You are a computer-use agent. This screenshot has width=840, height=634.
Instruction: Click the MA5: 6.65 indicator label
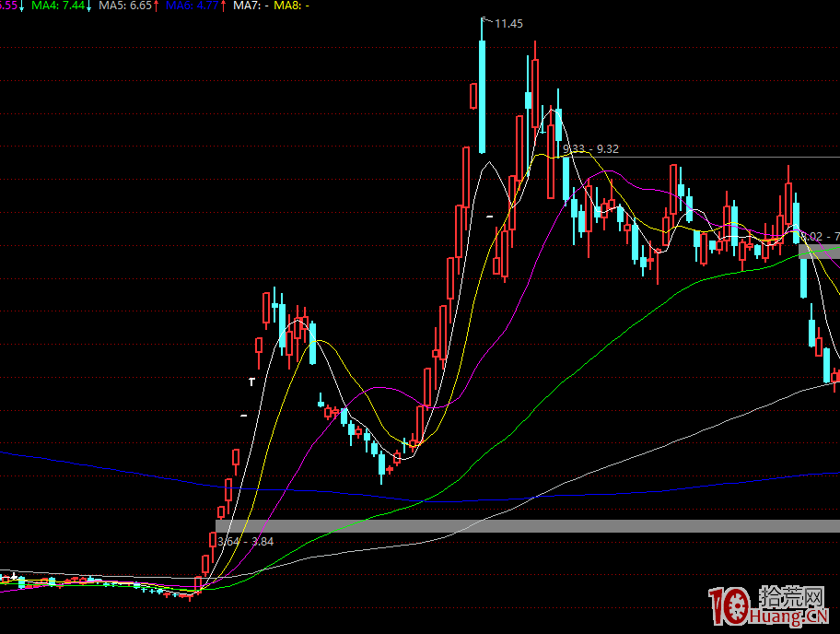pyautogui.click(x=124, y=6)
